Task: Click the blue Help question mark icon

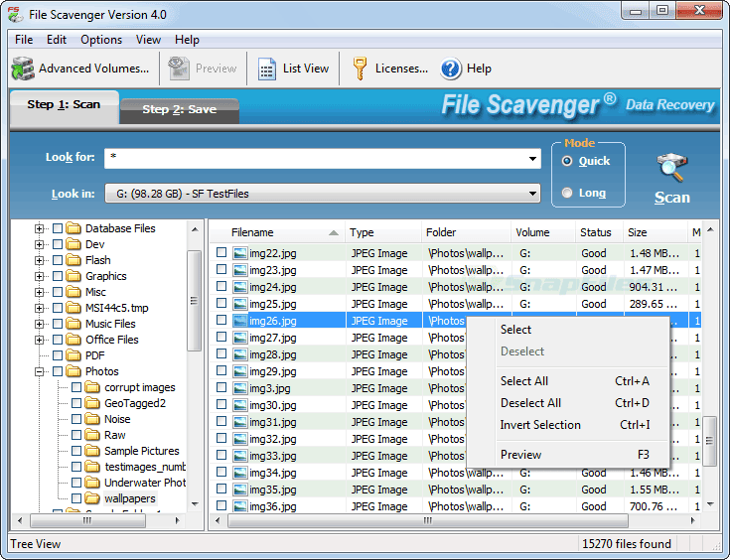Action: tap(450, 69)
